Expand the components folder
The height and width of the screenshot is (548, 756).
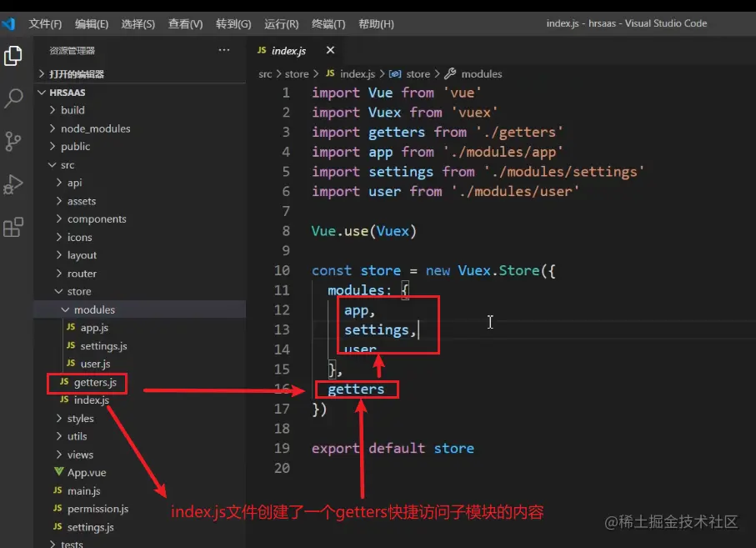pos(140,219)
